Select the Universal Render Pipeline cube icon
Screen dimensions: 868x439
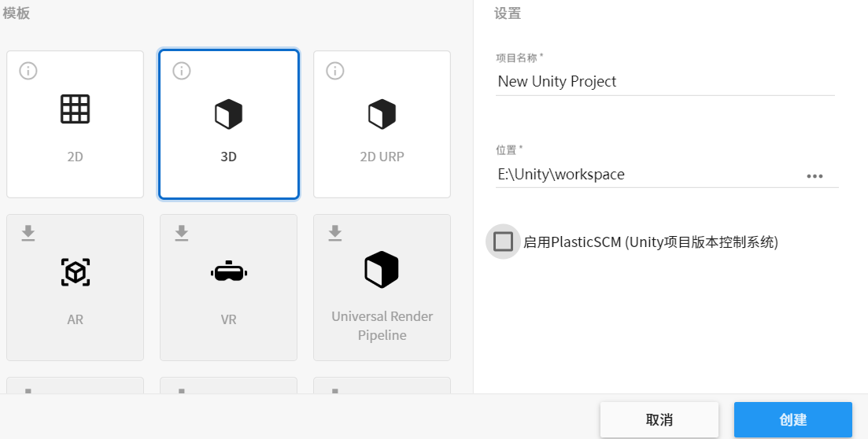pos(382,270)
